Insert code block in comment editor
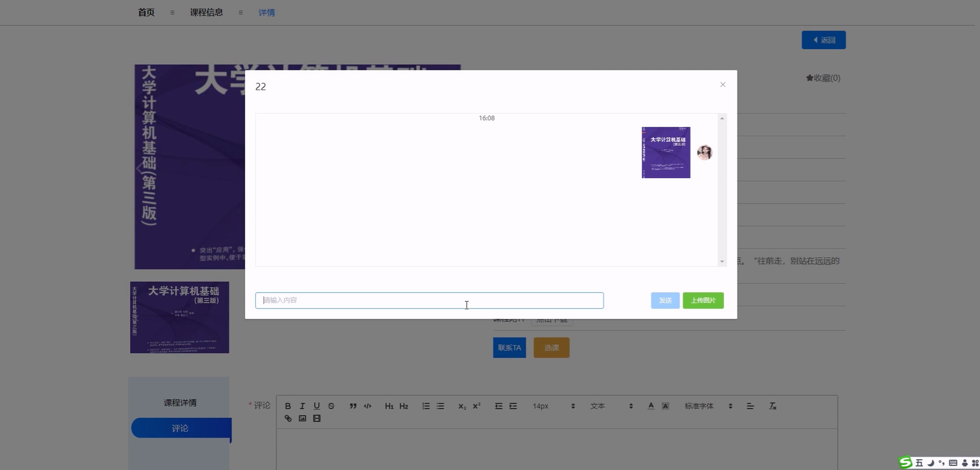The height and width of the screenshot is (470, 980). pos(368,406)
